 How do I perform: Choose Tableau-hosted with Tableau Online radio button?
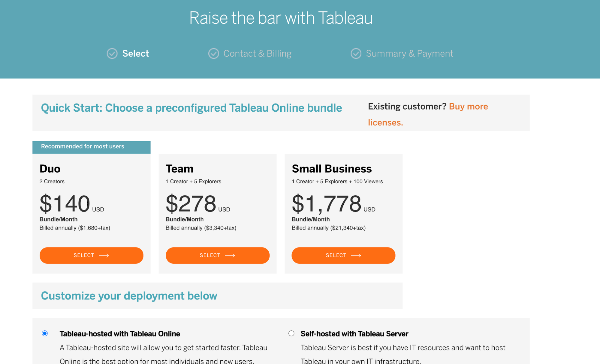[45, 333]
